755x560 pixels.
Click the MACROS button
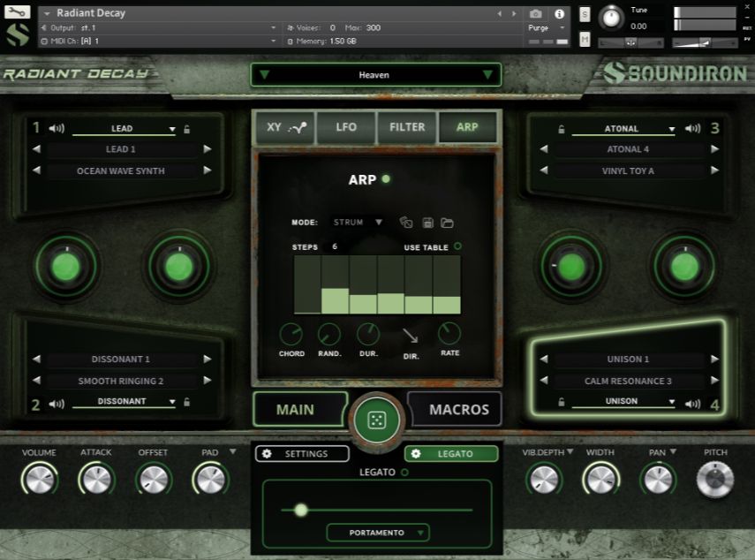[x=456, y=409]
